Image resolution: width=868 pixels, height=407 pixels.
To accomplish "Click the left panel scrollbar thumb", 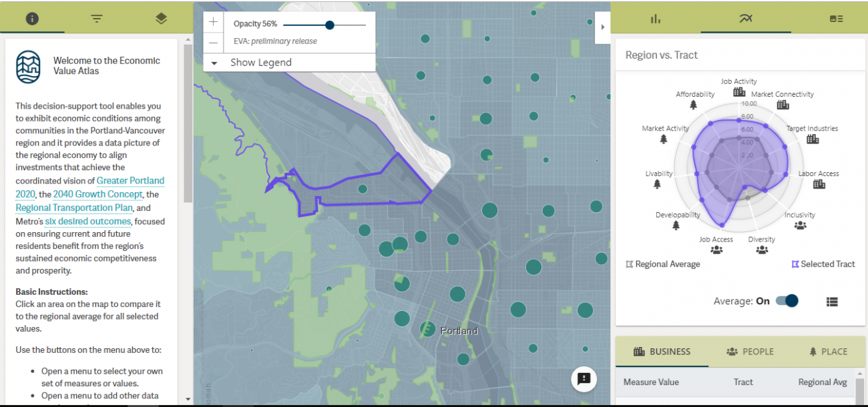I will 188,123.
